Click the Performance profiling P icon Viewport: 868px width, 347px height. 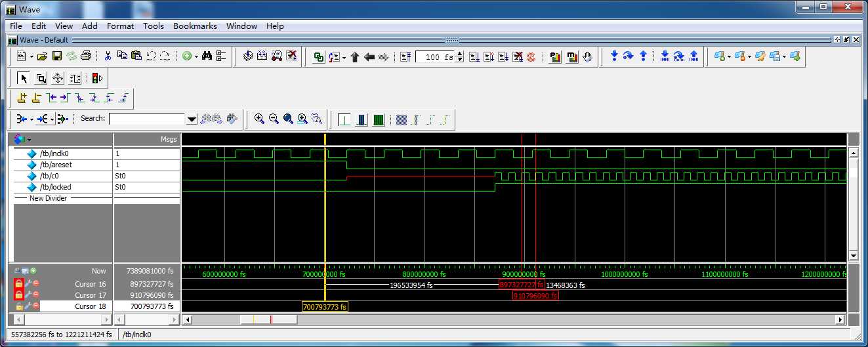(554, 57)
